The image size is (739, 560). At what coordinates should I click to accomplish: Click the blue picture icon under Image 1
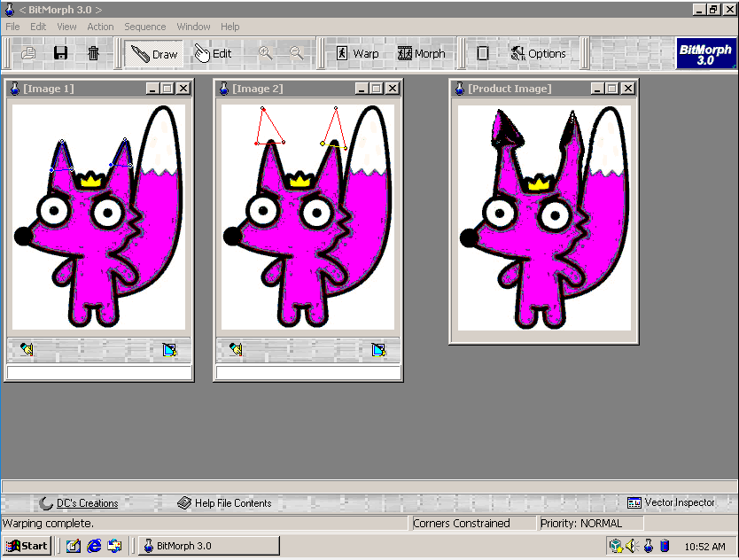pos(170,350)
